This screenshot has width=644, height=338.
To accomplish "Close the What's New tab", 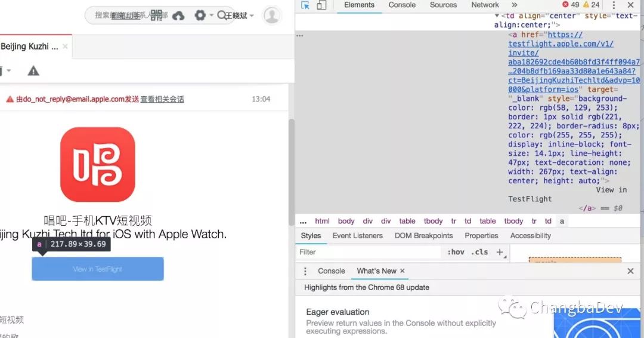I will click(402, 271).
